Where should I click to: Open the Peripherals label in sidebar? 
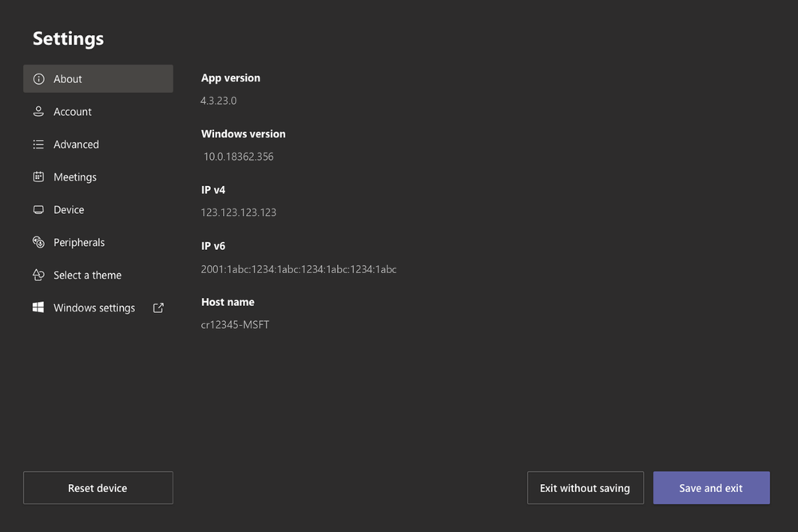point(79,242)
